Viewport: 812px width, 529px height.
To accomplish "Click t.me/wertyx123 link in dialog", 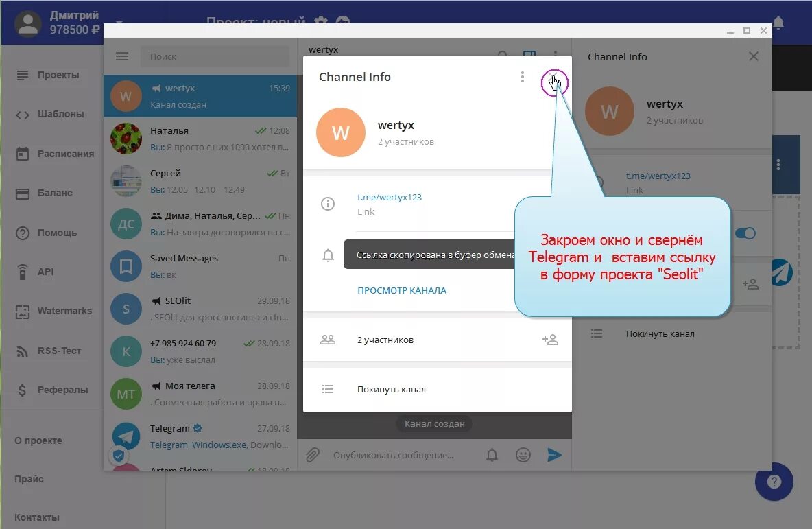I will point(390,197).
